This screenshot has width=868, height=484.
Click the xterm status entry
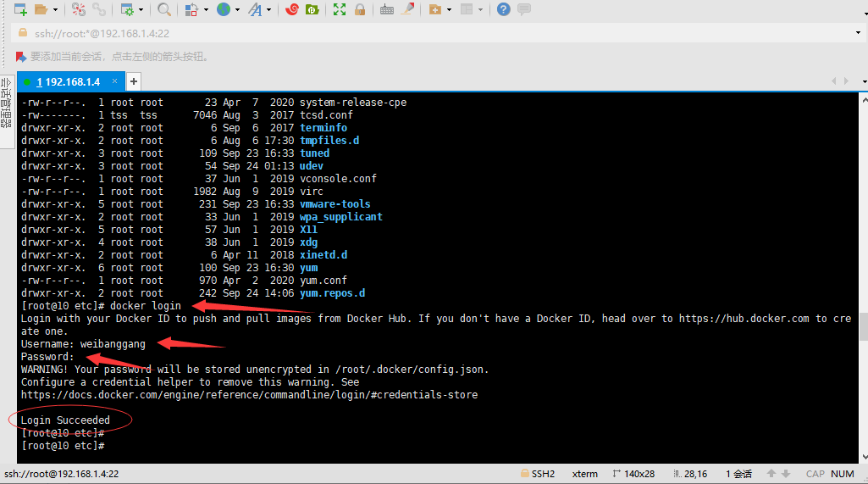[584, 474]
